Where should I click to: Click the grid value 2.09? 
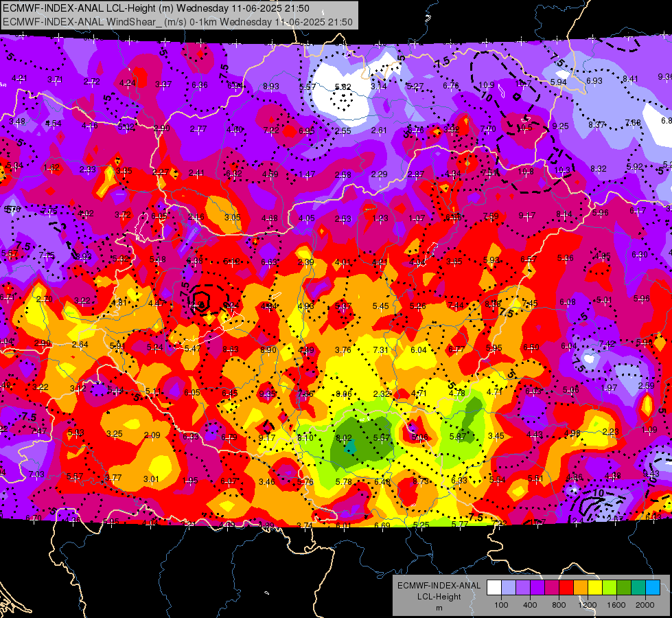coord(152,435)
